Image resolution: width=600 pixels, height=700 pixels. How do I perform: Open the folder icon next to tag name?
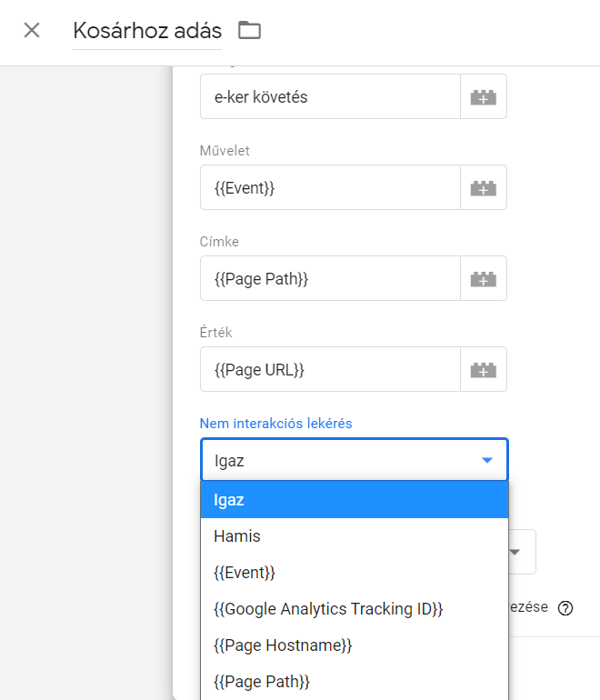pos(249,30)
